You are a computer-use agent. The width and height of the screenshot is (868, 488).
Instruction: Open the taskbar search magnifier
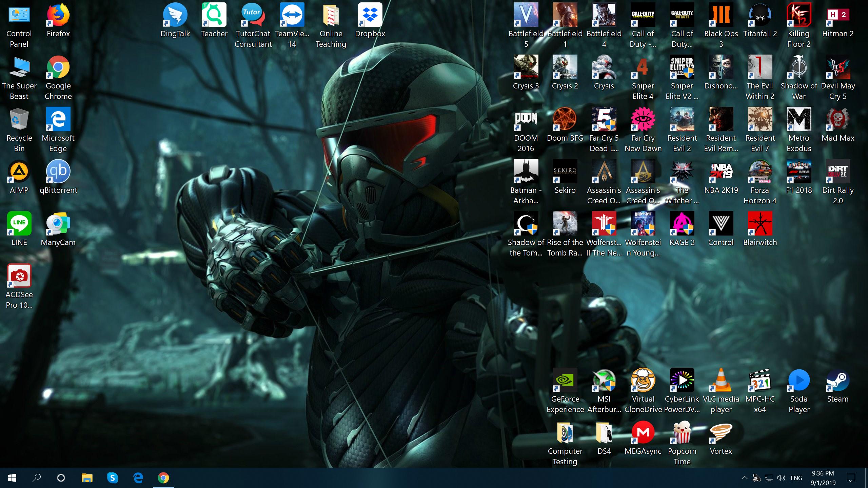tap(37, 478)
